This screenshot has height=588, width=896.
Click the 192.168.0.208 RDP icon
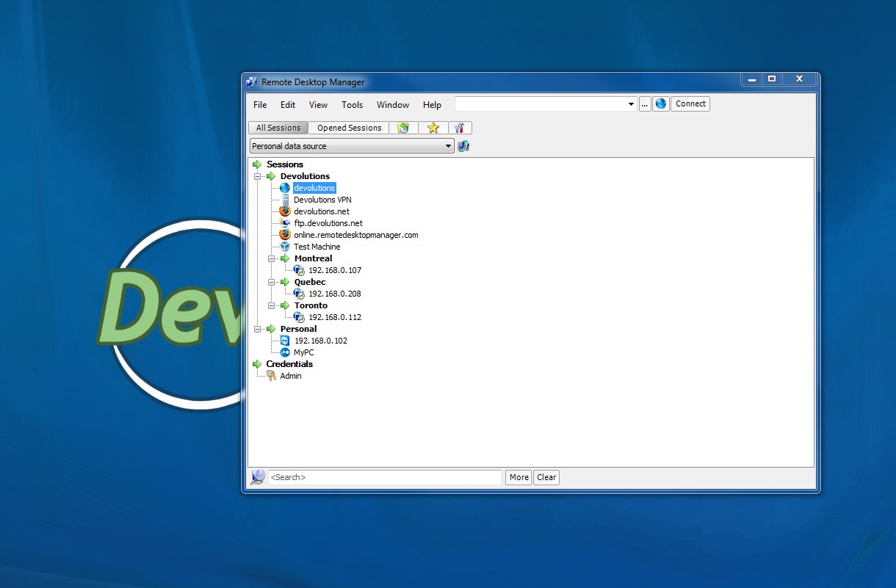pos(299,294)
